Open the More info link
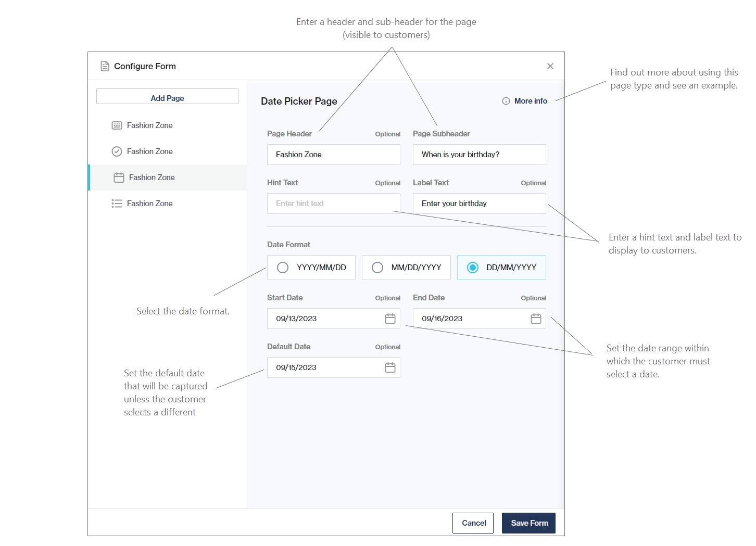 point(531,101)
